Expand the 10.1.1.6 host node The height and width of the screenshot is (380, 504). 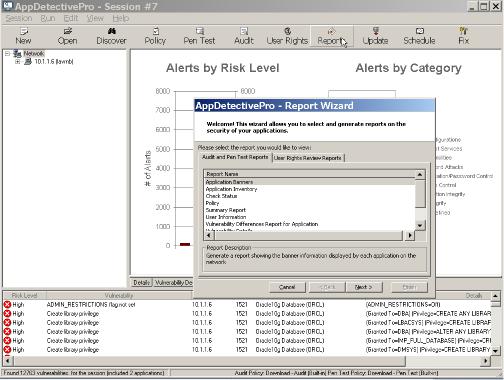coord(18,62)
